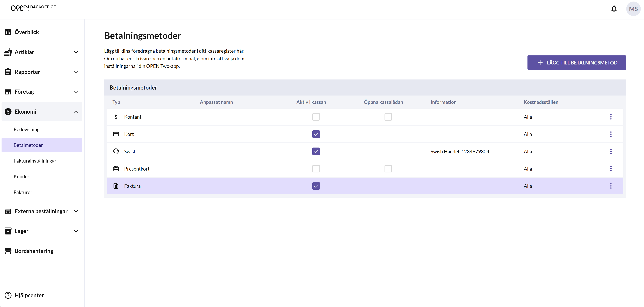Click the Artiklar food icon
Image resolution: width=644 pixels, height=307 pixels.
click(x=8, y=52)
